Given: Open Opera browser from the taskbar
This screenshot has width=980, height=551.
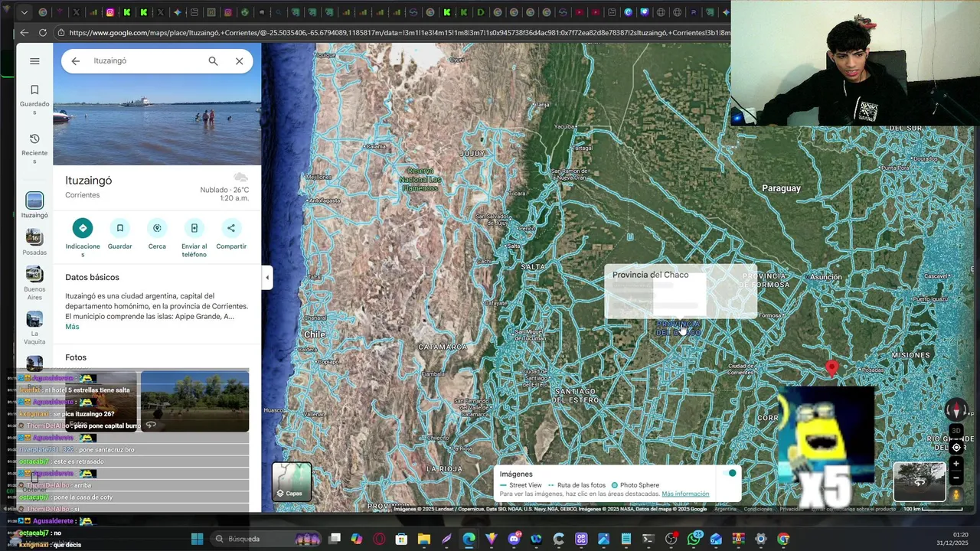Looking at the screenshot, I should pyautogui.click(x=379, y=539).
